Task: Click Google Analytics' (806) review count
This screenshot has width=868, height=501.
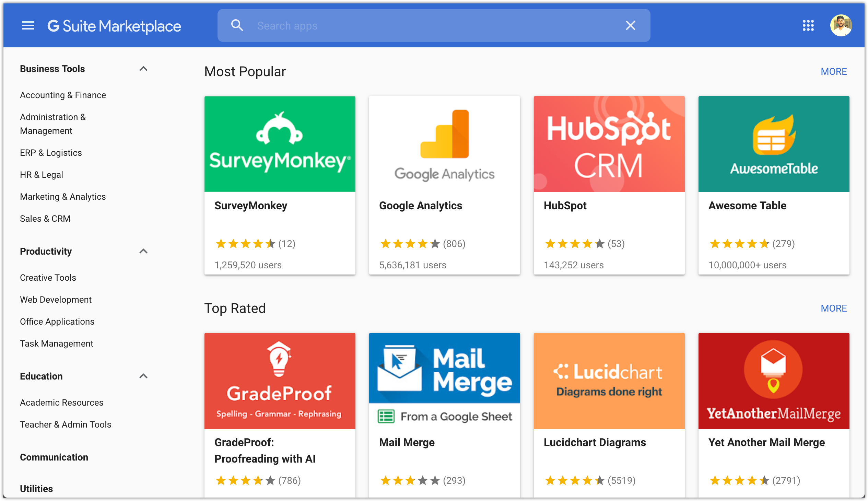Action: click(x=454, y=244)
